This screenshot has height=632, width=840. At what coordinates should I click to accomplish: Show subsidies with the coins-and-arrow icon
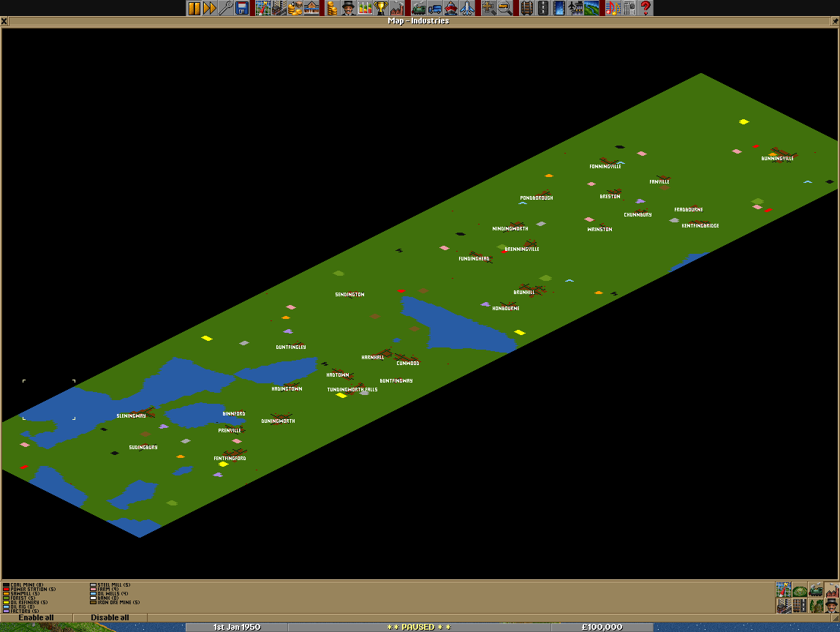point(295,8)
